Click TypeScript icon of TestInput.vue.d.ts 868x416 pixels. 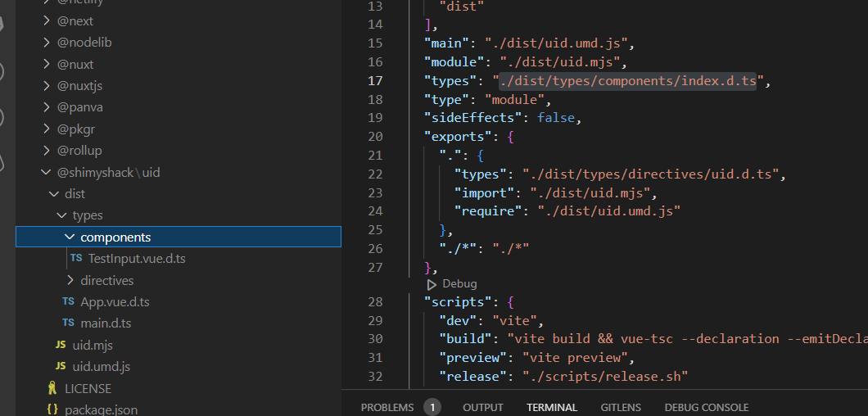76,258
